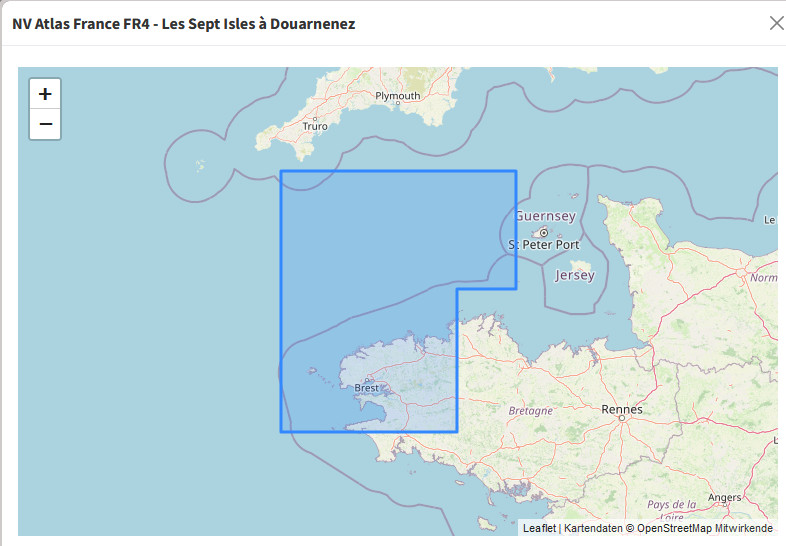Click the Brest city label
Image resolution: width=786 pixels, height=546 pixels.
pos(367,388)
